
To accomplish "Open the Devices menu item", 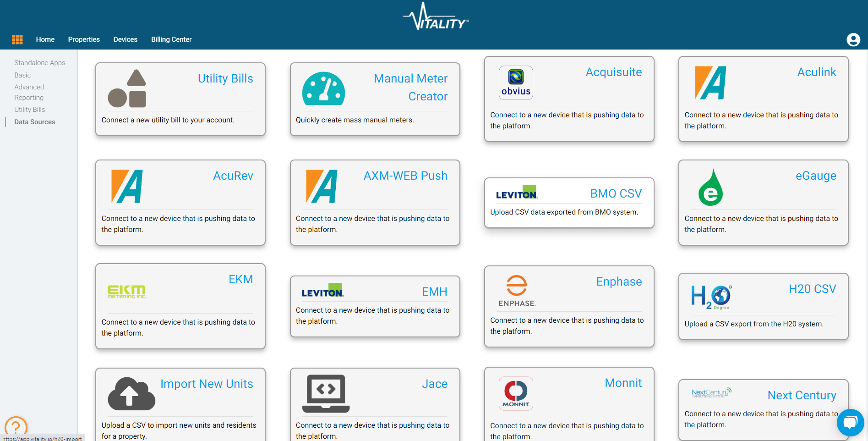I will click(x=126, y=39).
